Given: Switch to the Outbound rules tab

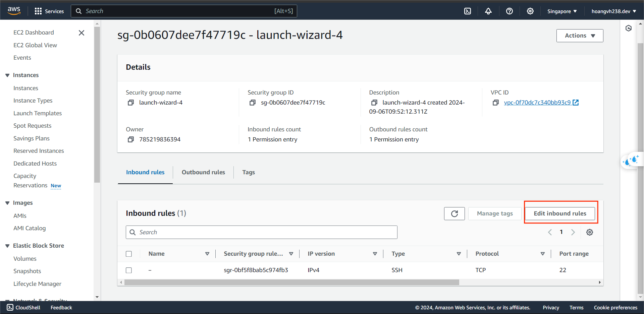Looking at the screenshot, I should click(x=203, y=172).
